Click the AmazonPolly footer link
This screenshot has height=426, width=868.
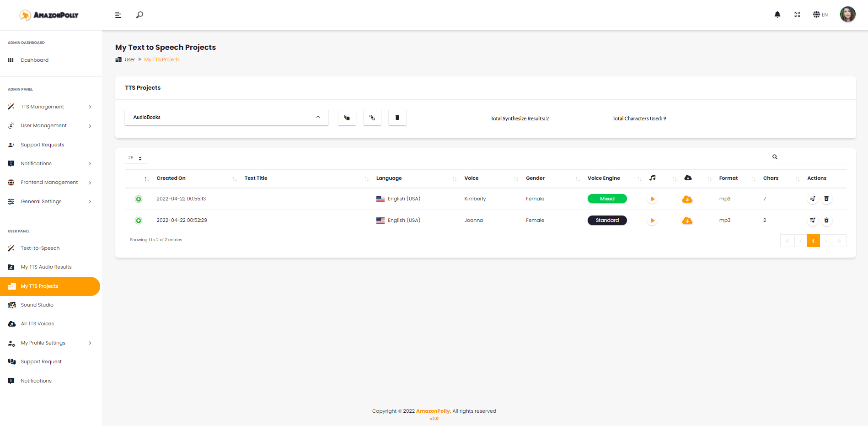pyautogui.click(x=433, y=411)
